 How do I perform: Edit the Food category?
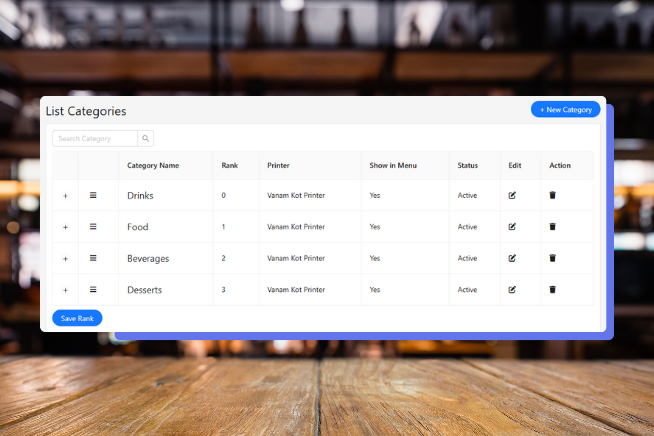coord(512,227)
